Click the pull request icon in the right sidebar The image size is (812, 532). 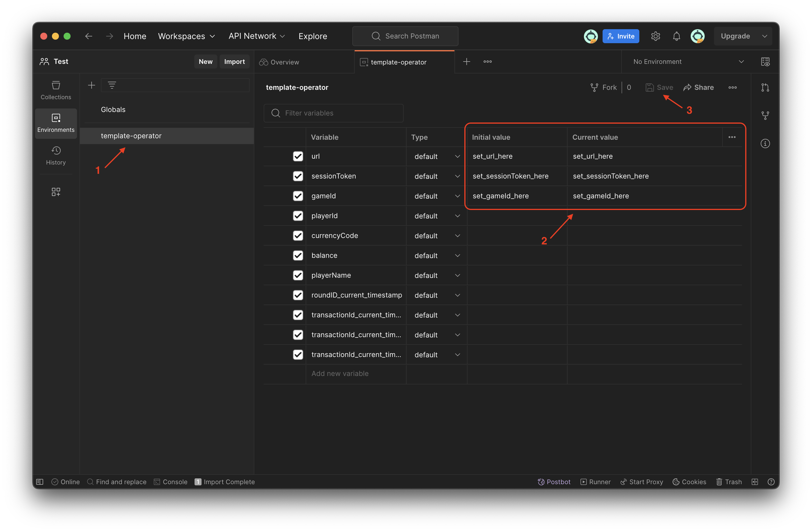pyautogui.click(x=765, y=88)
